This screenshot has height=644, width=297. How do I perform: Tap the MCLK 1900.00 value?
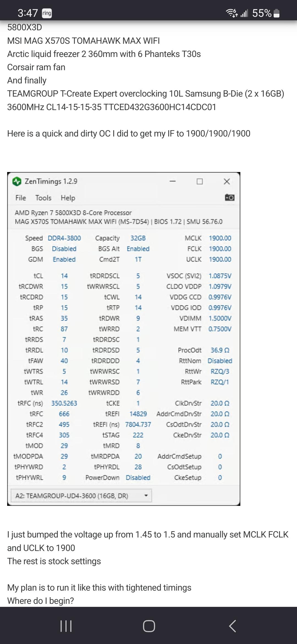[x=220, y=238]
